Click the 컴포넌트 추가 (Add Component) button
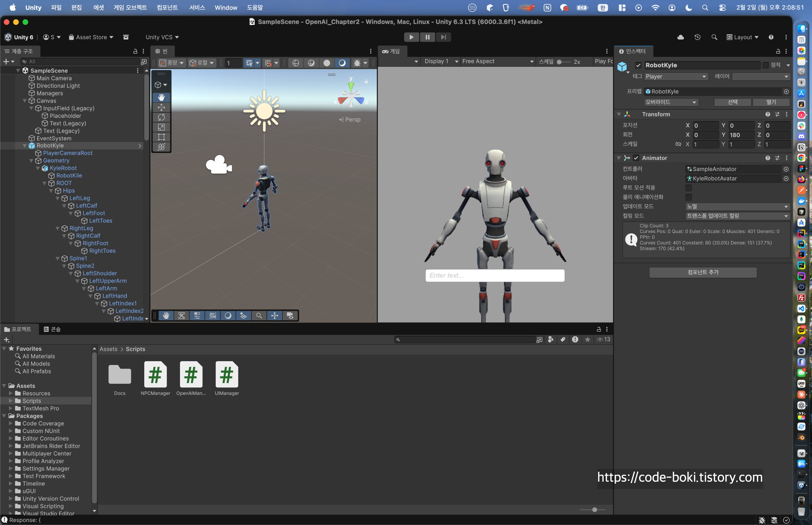Image resolution: width=812 pixels, height=525 pixels. point(703,272)
